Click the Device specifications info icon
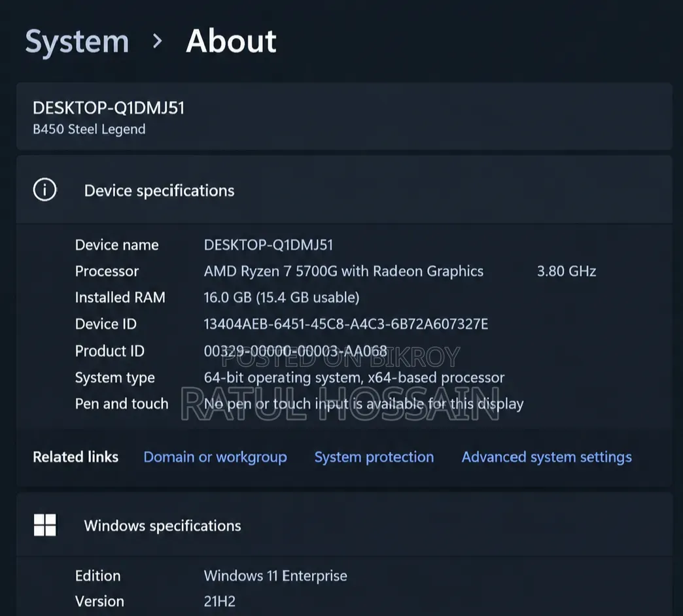This screenshot has height=616, width=683. pos(45,190)
